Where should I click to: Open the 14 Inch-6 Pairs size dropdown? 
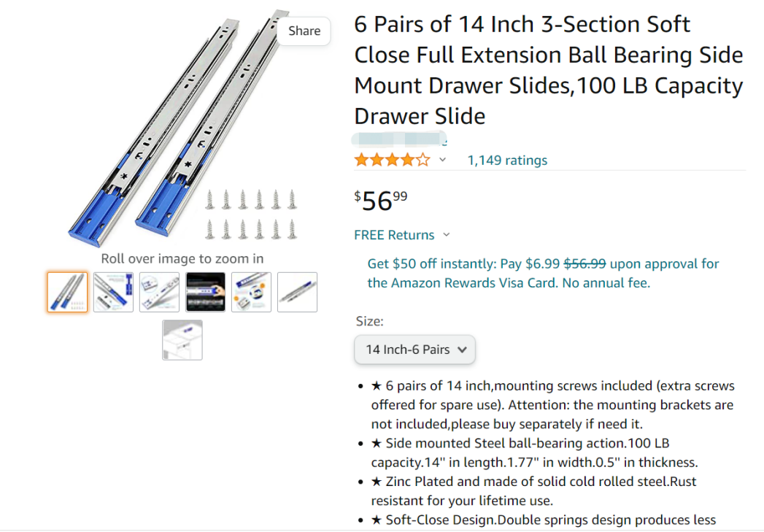(x=414, y=350)
